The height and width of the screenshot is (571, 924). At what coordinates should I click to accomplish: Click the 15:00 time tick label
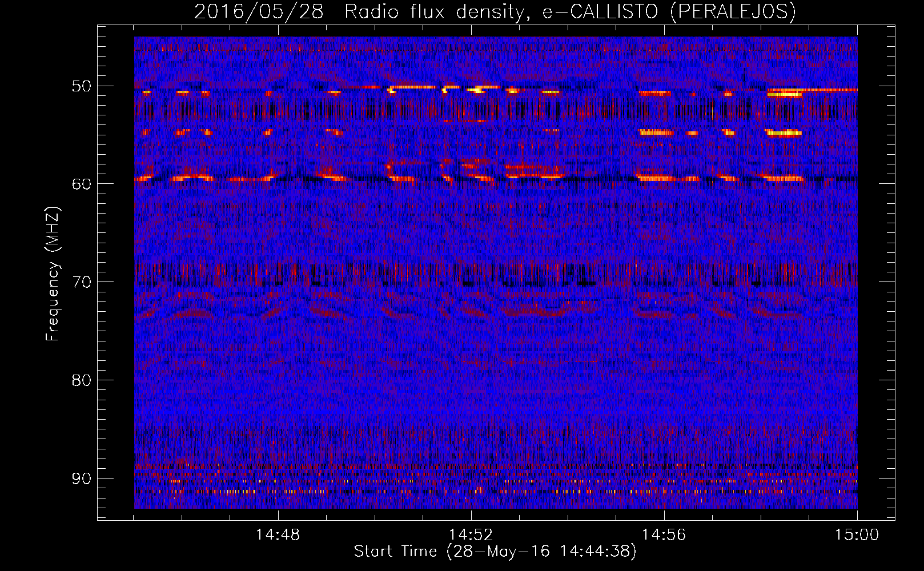[857, 535]
